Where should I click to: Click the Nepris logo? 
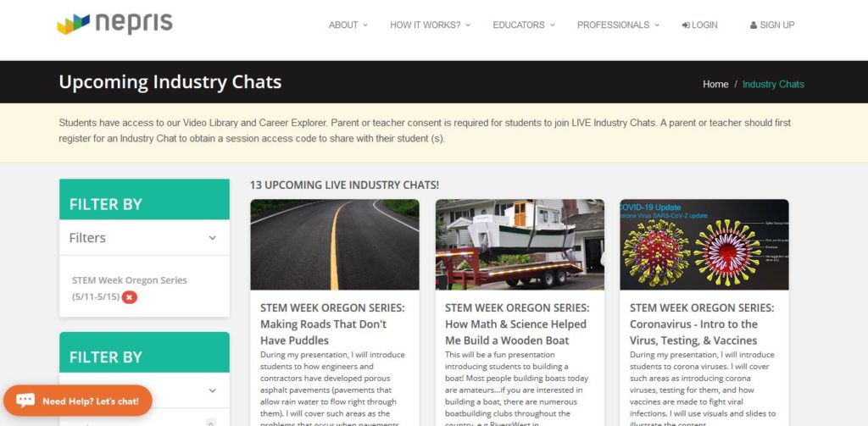tap(114, 24)
